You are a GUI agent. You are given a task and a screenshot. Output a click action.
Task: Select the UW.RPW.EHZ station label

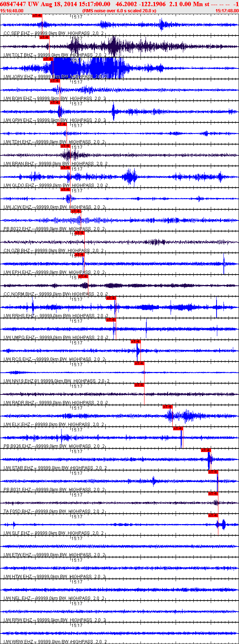18,620
